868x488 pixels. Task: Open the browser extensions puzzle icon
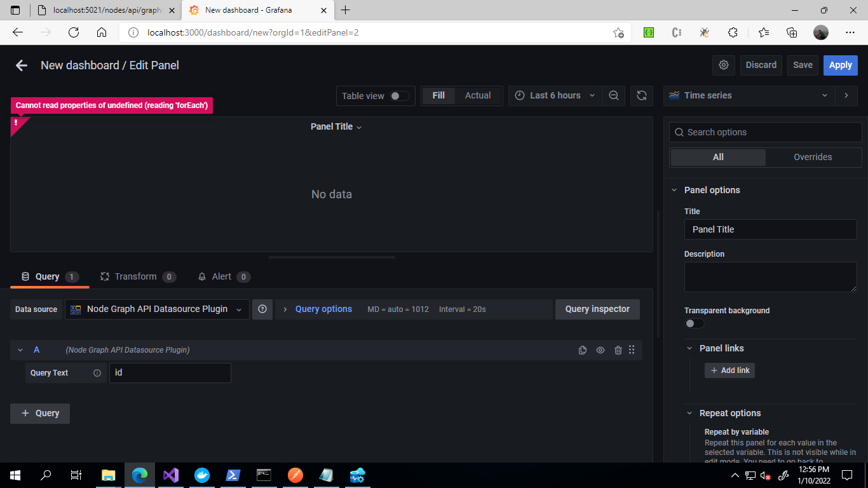(x=733, y=32)
